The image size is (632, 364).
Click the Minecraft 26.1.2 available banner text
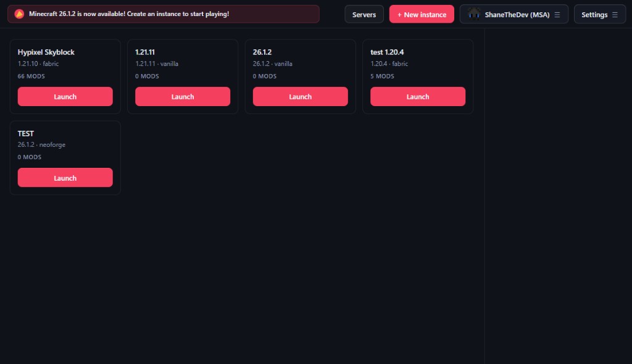129,14
